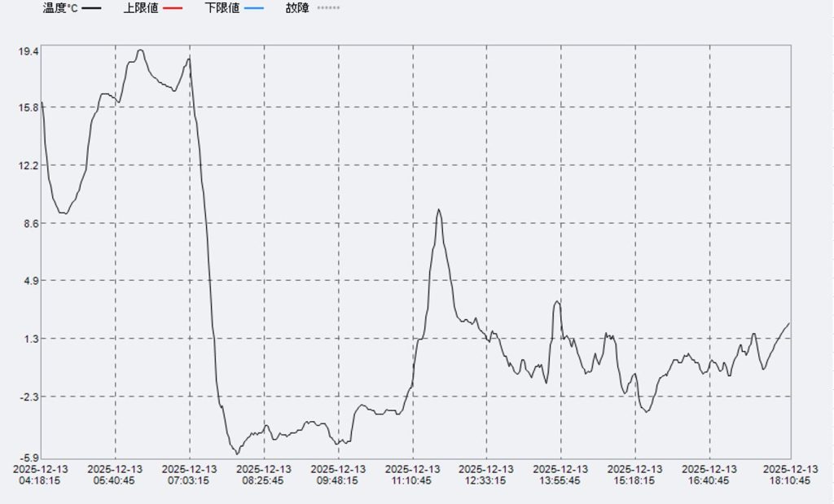Click the red 上限値 legend line
This screenshot has height=504, width=834.
pyautogui.click(x=172, y=8)
